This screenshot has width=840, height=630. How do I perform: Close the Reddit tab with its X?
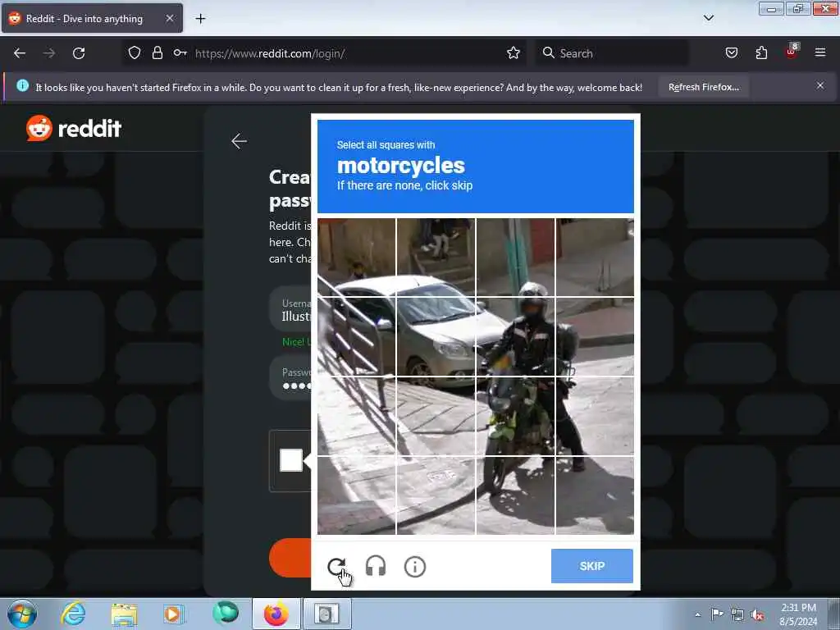170,18
